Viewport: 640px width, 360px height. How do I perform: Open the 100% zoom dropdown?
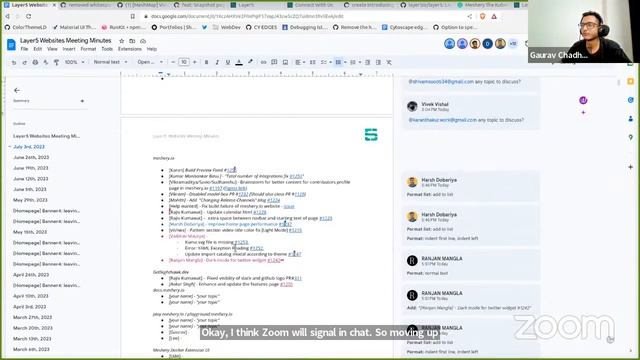tap(74, 62)
